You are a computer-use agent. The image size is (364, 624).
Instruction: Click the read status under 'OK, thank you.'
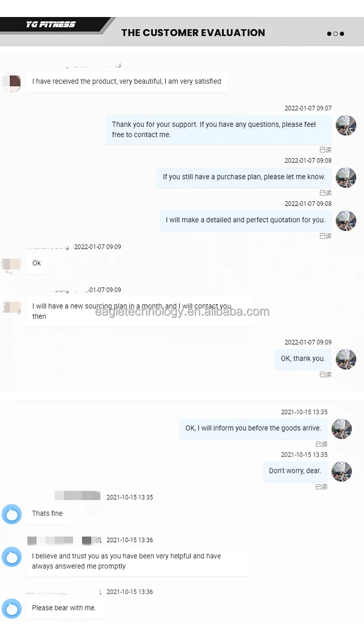(x=326, y=375)
